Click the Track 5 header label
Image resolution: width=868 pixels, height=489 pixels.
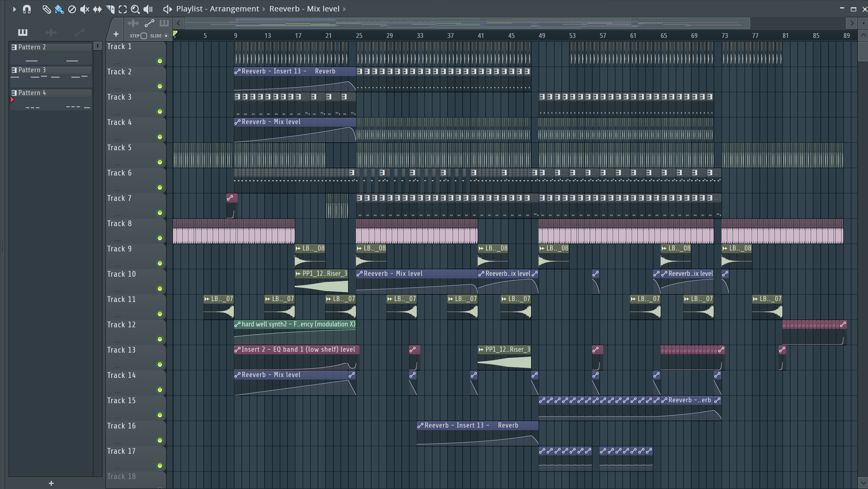(119, 148)
